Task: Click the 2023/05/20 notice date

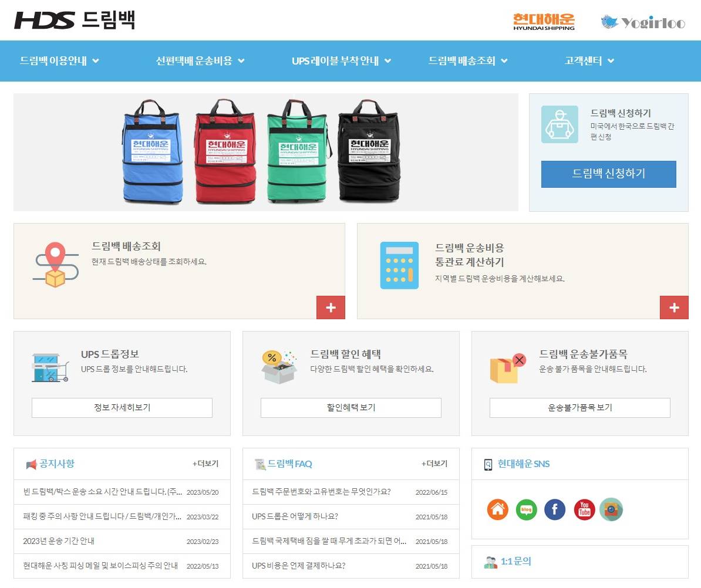Action: (x=203, y=492)
